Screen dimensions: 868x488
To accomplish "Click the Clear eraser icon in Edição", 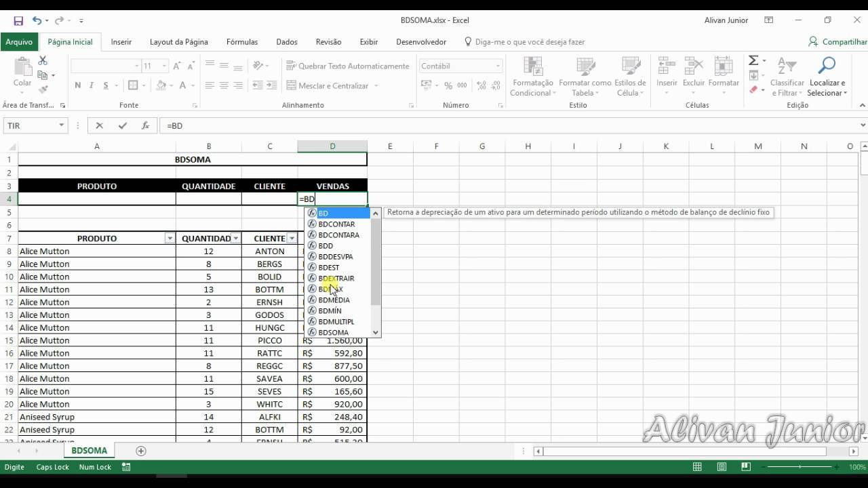I will click(753, 89).
